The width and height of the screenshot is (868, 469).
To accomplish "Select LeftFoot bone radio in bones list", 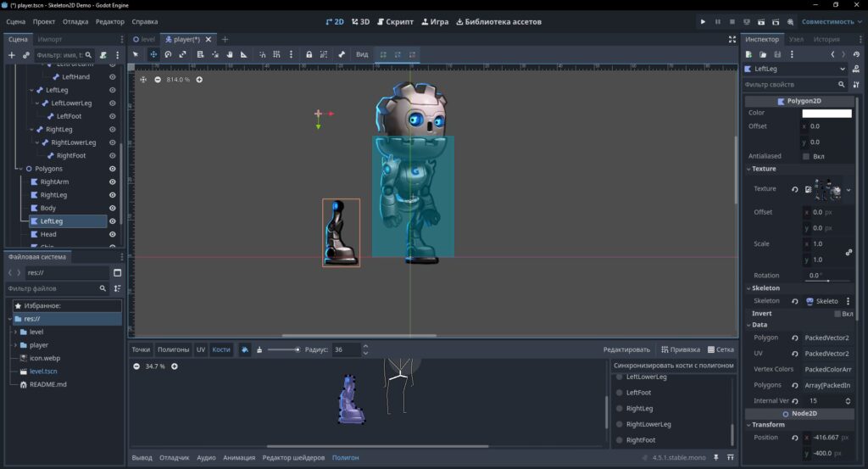I will click(x=620, y=393).
